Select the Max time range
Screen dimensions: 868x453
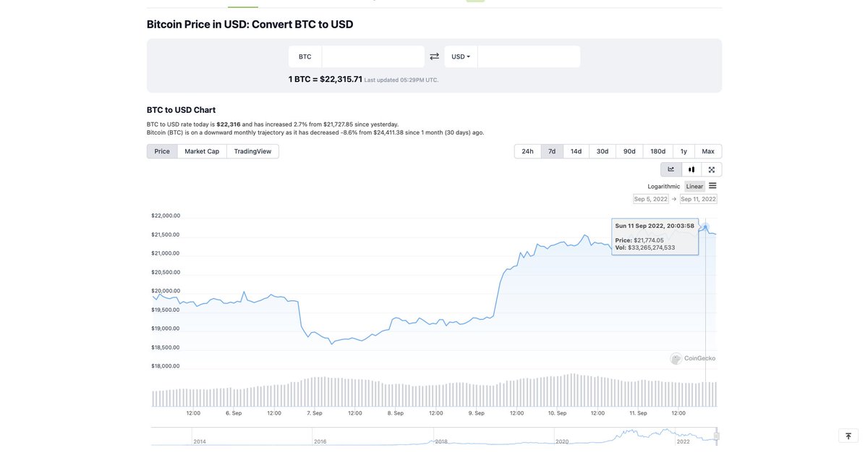(x=708, y=151)
